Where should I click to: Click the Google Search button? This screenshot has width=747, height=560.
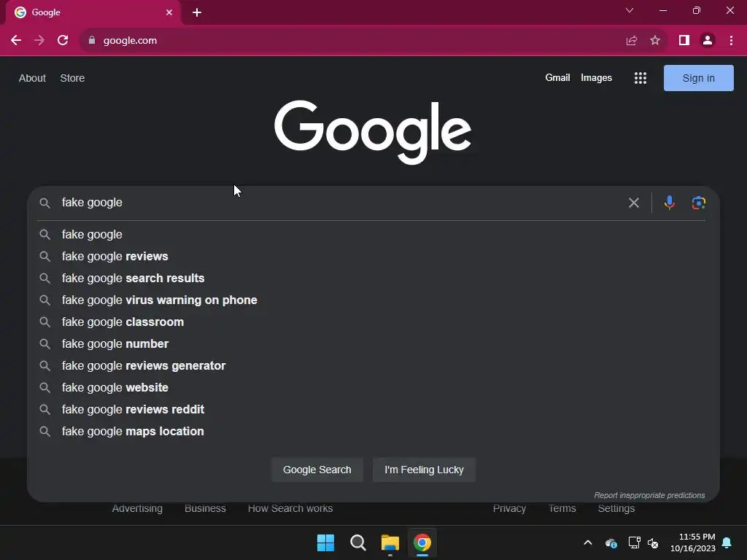(x=317, y=470)
